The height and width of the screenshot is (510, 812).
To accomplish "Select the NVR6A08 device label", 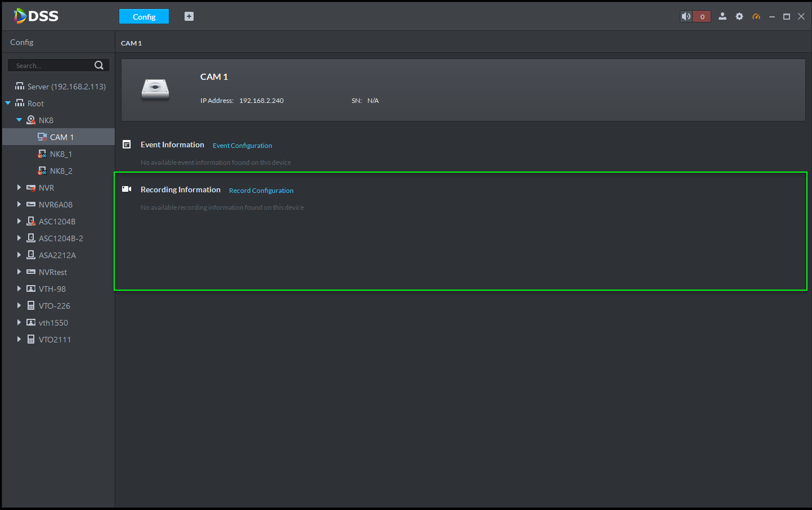I will click(56, 205).
